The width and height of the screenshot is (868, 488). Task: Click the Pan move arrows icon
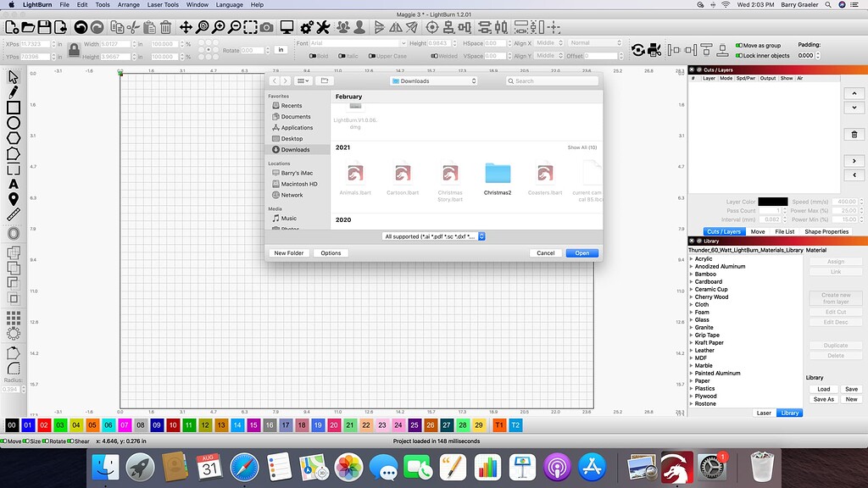186,27
